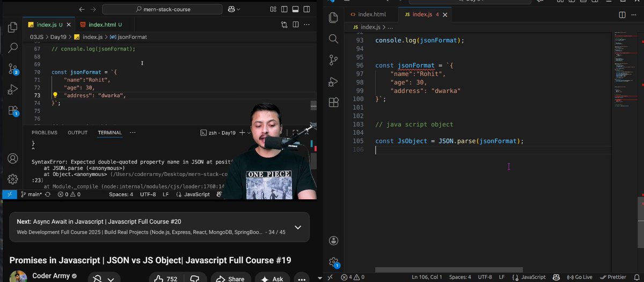Switch to the index.html tab in right VS Code
644x282 pixels.
[371, 15]
